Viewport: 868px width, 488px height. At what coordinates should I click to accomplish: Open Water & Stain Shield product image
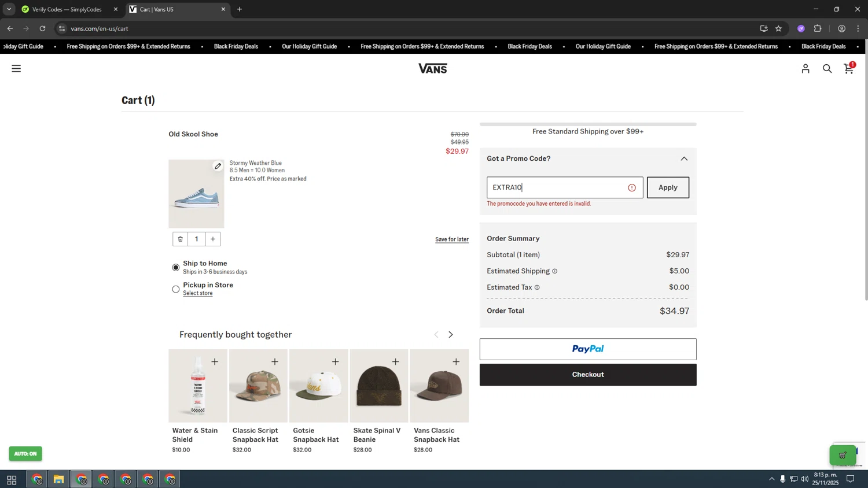click(x=198, y=386)
